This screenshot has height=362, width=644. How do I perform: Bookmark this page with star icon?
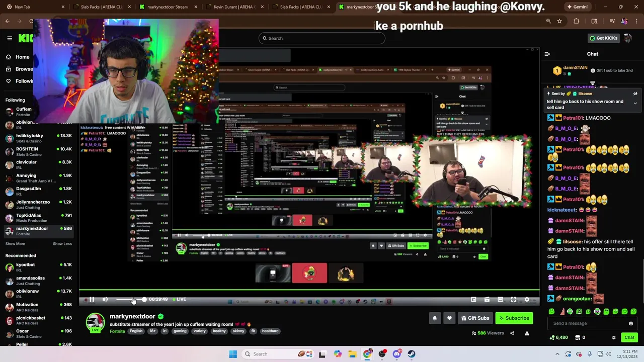(x=559, y=21)
